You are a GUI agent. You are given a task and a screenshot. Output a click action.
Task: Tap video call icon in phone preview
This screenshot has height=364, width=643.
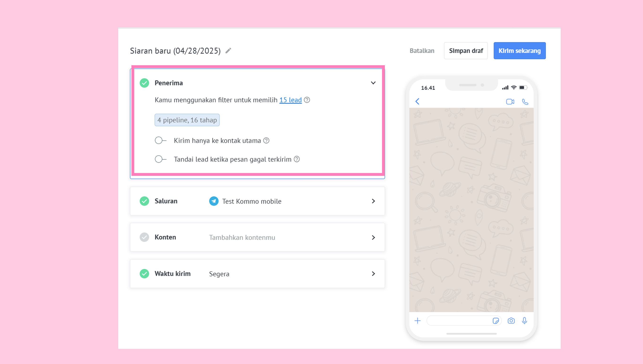(510, 102)
